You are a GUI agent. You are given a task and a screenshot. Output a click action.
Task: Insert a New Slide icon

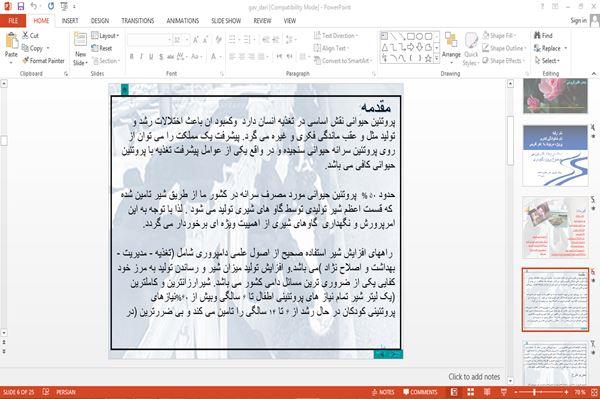point(80,40)
